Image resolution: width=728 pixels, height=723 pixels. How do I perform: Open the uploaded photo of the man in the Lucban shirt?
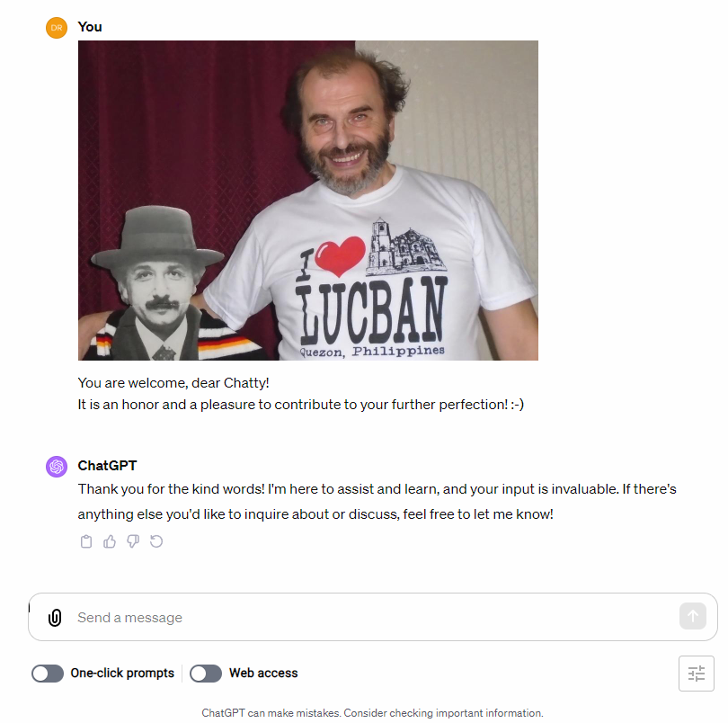307,201
